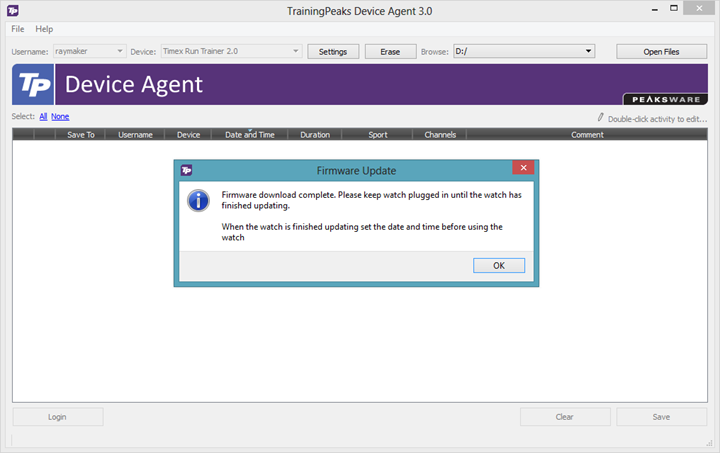Click the Channels column header
This screenshot has height=453, width=720.
pos(440,134)
